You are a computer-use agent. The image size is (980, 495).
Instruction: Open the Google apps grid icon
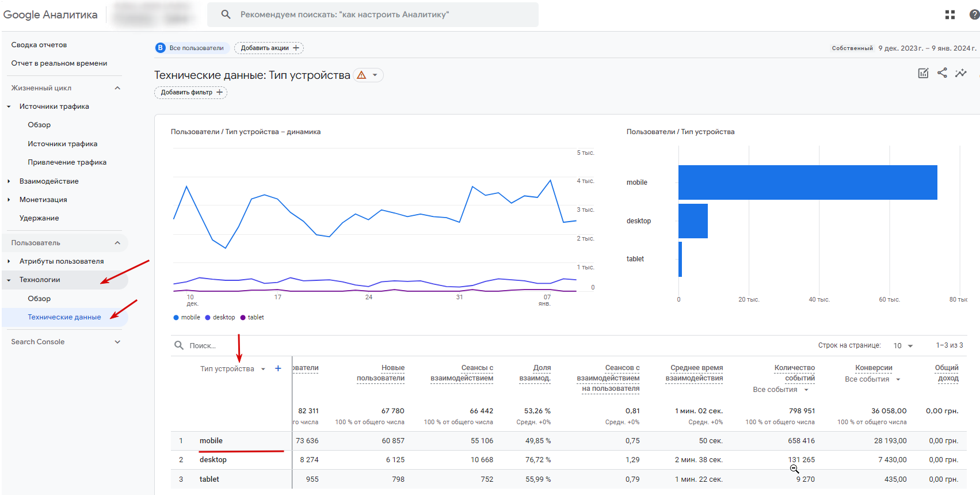(x=950, y=15)
